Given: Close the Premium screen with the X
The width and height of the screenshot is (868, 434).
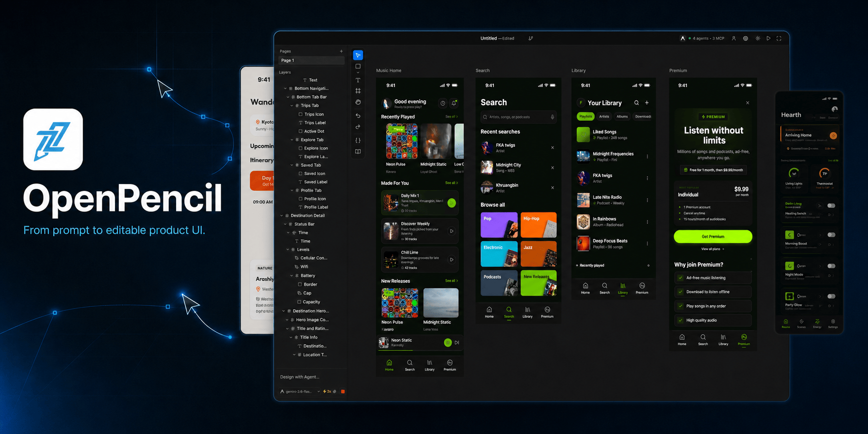Looking at the screenshot, I should tap(748, 103).
